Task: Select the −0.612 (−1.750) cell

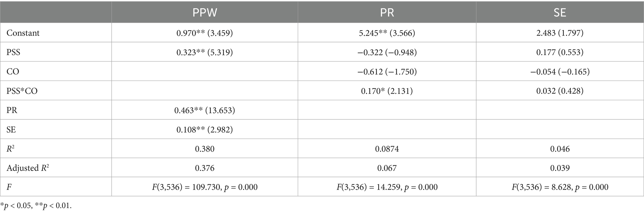Action: tap(387, 72)
